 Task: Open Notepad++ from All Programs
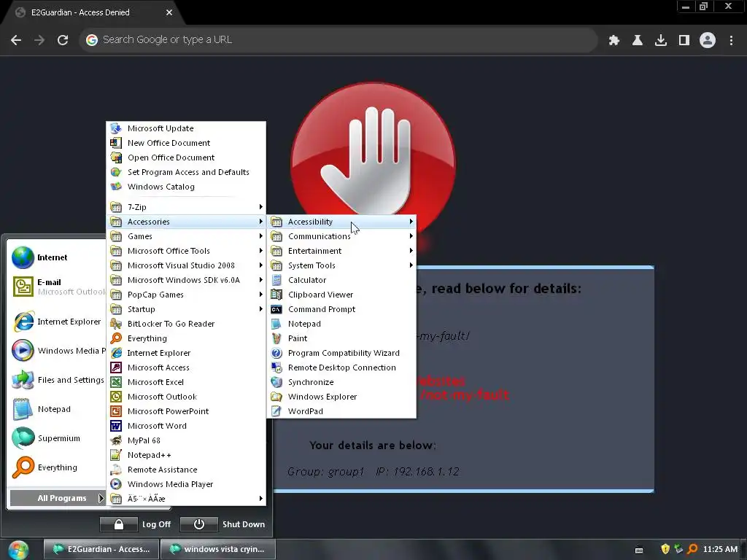(186, 455)
